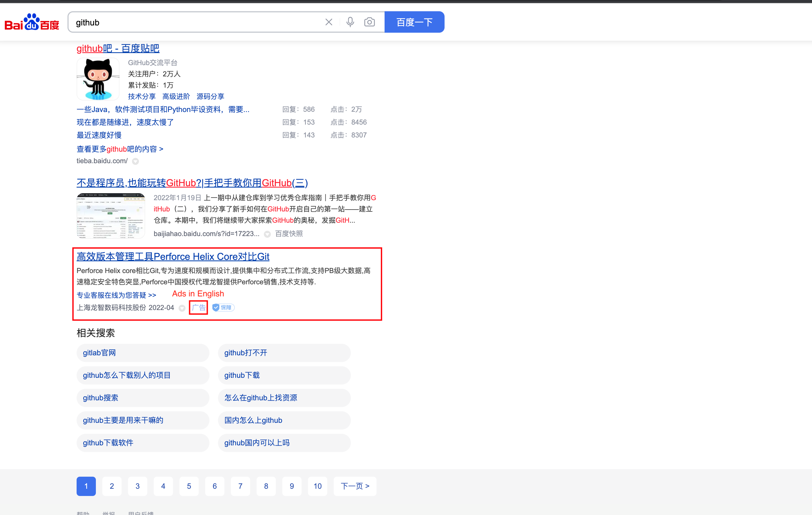The height and width of the screenshot is (515, 812).
Task: Click the GitHub octocat avatar thumbnail
Action: click(x=98, y=79)
